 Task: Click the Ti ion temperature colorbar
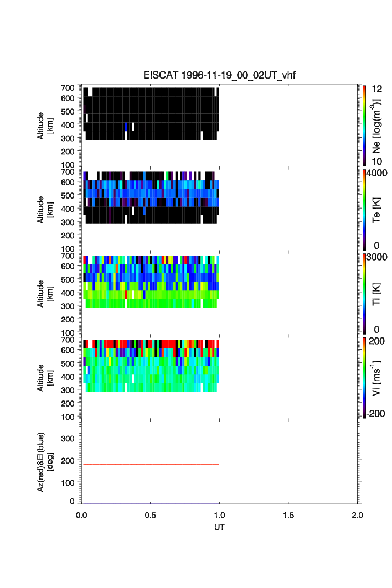(364, 294)
